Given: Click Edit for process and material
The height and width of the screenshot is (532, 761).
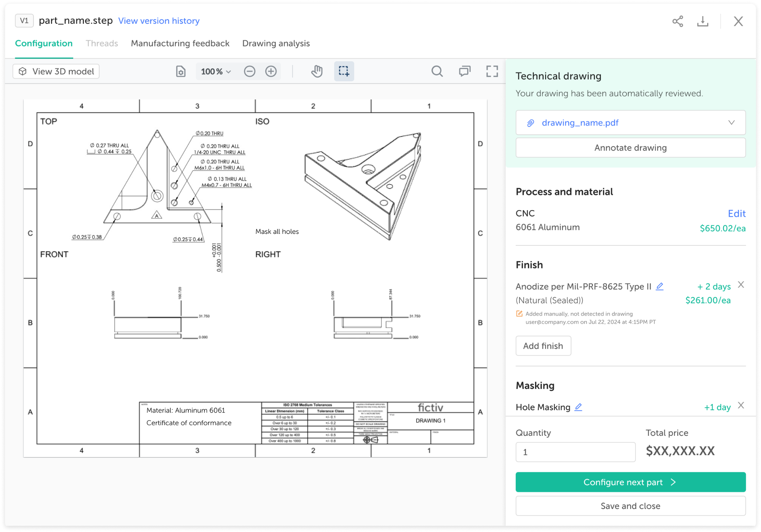Looking at the screenshot, I should click(736, 213).
